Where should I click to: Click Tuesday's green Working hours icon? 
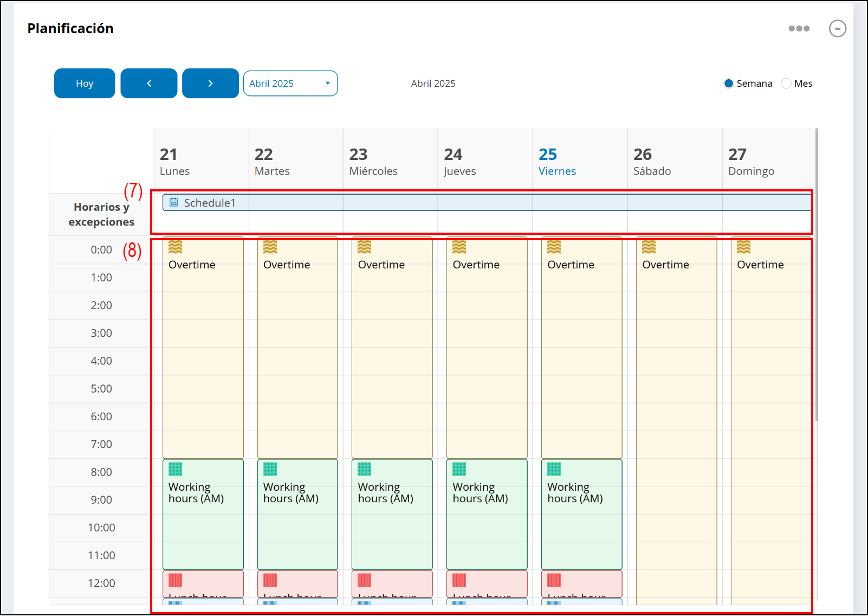click(x=270, y=469)
